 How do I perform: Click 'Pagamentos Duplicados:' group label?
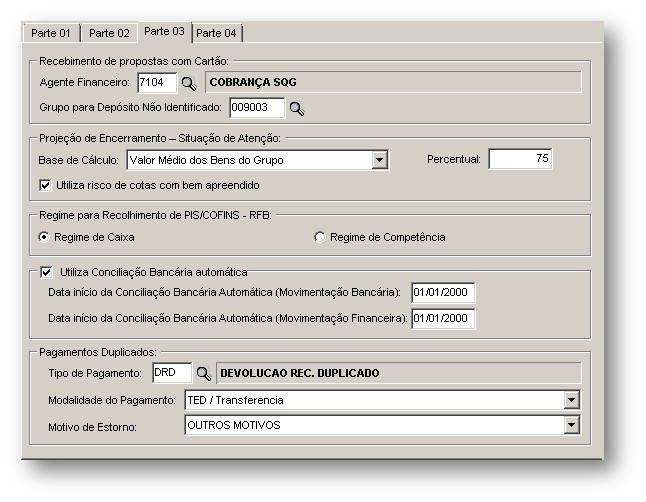tap(98, 352)
